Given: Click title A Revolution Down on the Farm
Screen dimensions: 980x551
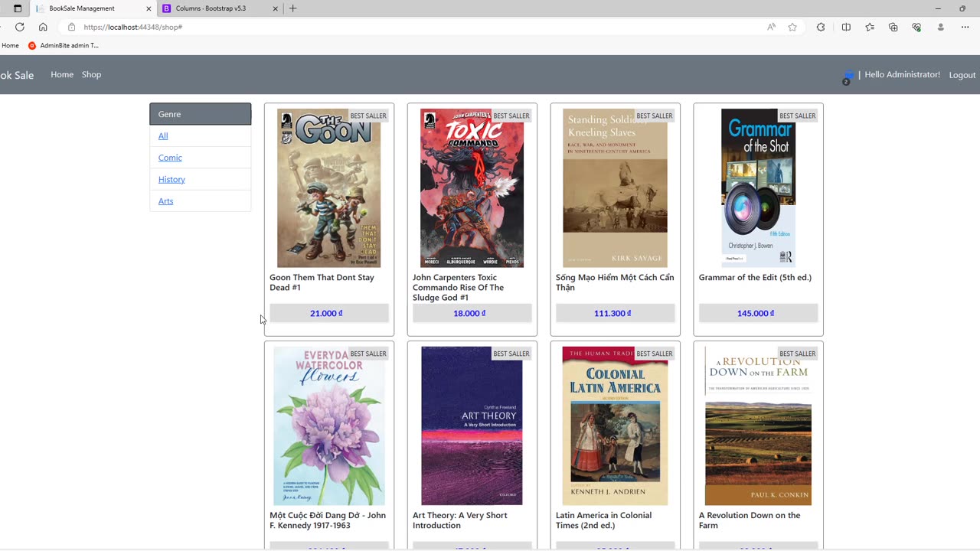Looking at the screenshot, I should pos(750,520).
